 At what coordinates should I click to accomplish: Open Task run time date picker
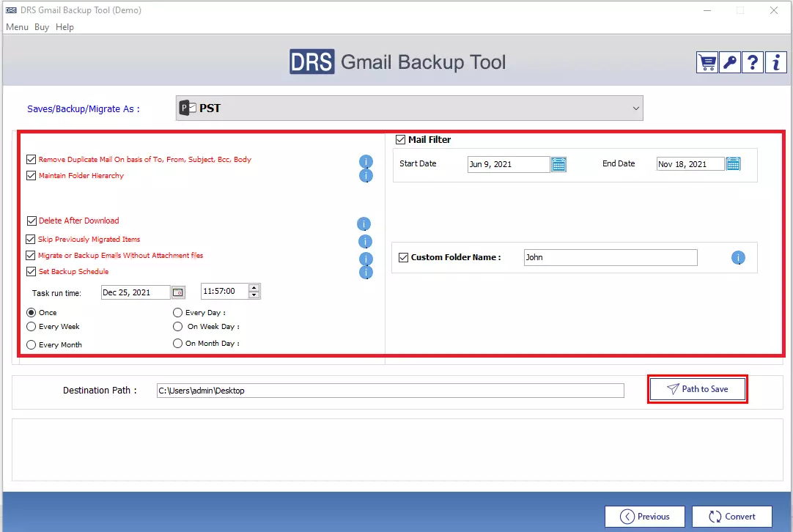177,292
